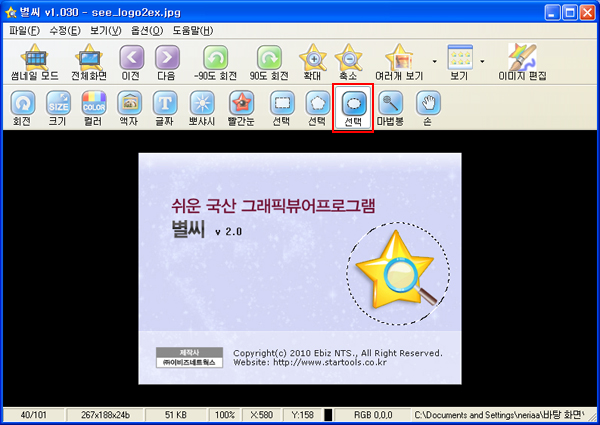The image size is (600, 425).
Task: Click the X:580 coordinate field
Action: click(262, 415)
